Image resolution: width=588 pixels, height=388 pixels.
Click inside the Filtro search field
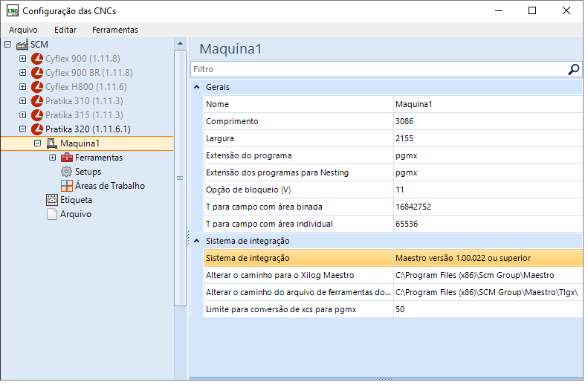pyautogui.click(x=379, y=70)
